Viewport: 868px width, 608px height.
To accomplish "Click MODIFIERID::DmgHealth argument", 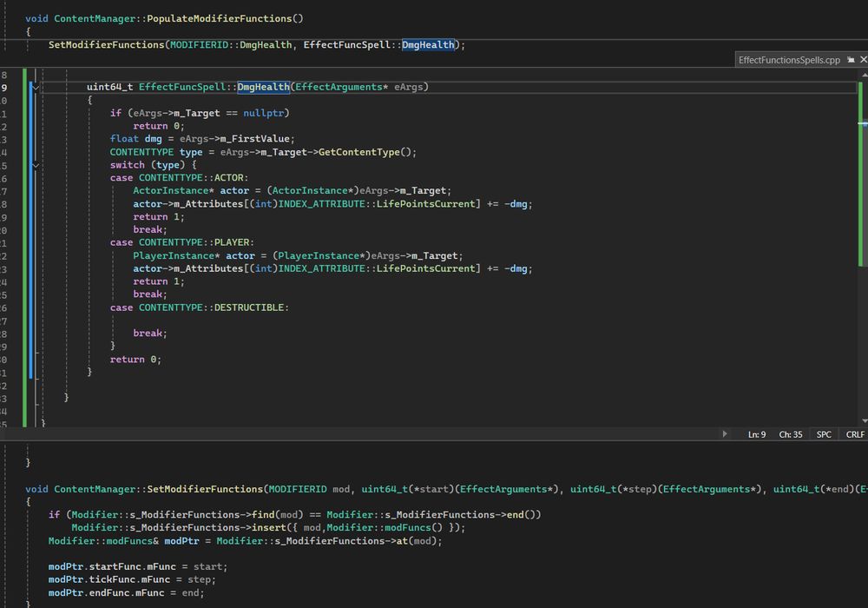I will point(231,45).
